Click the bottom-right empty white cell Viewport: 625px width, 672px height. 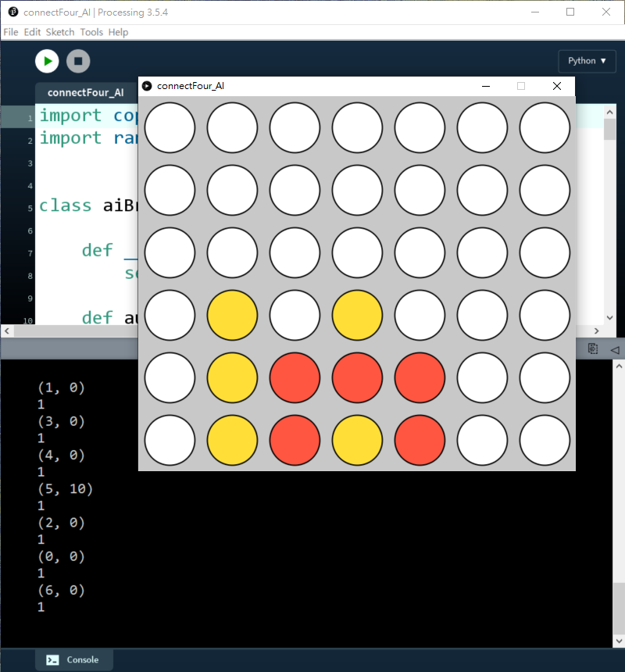pyautogui.click(x=545, y=440)
